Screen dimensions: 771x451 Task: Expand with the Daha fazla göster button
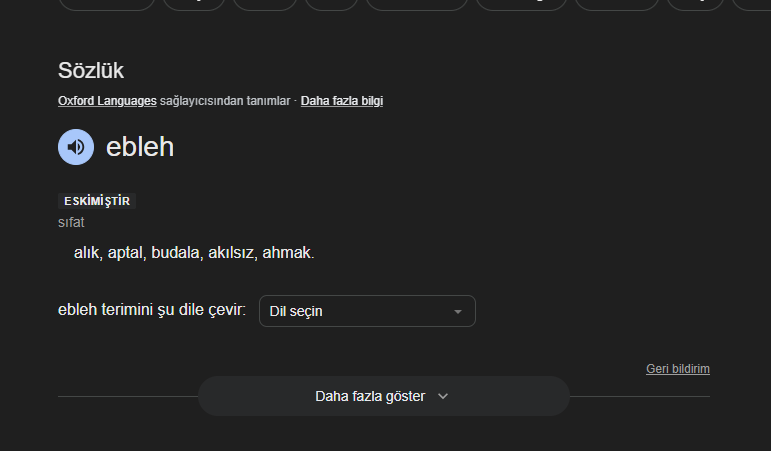[x=384, y=396]
